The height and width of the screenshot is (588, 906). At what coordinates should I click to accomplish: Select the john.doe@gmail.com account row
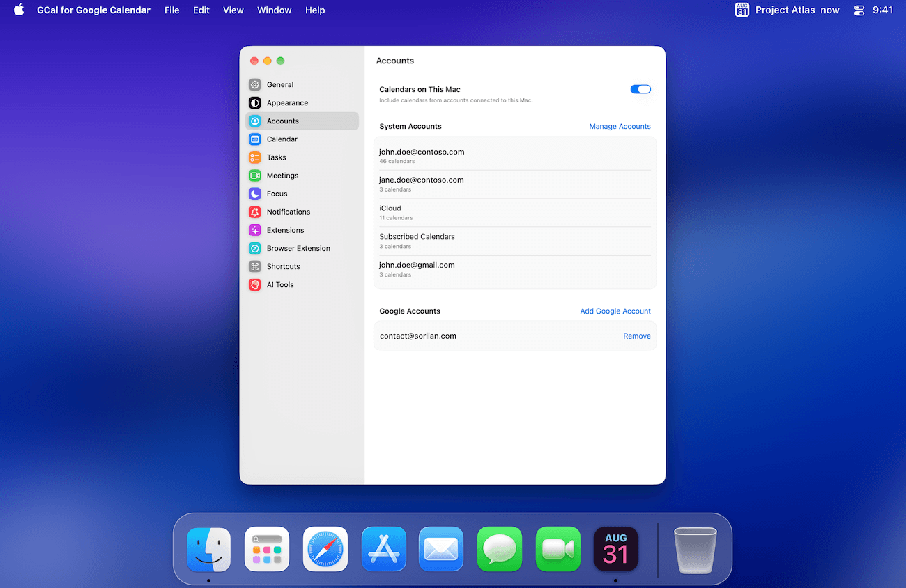tap(515, 270)
